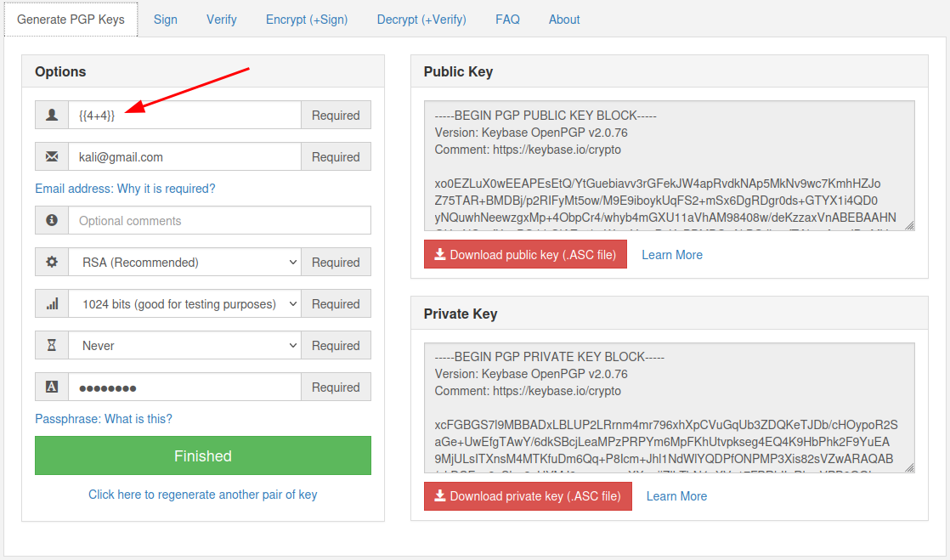Open the Never expiration dropdown
Image resolution: width=950 pixels, height=560 pixels.
point(184,346)
